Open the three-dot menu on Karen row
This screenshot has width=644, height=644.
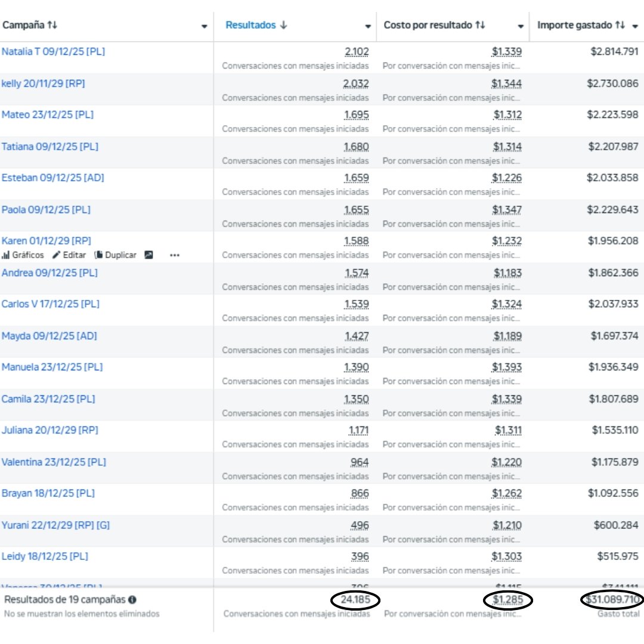click(x=174, y=255)
